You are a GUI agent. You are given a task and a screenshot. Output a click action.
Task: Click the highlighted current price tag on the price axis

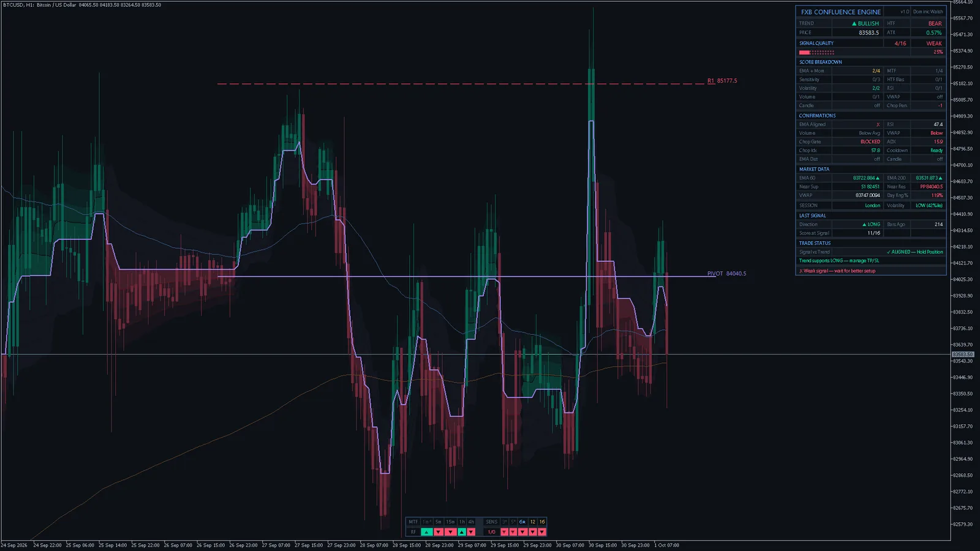962,354
